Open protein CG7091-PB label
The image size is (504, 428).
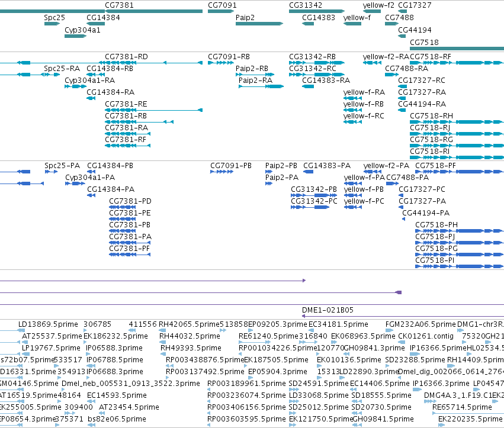tap(231, 166)
